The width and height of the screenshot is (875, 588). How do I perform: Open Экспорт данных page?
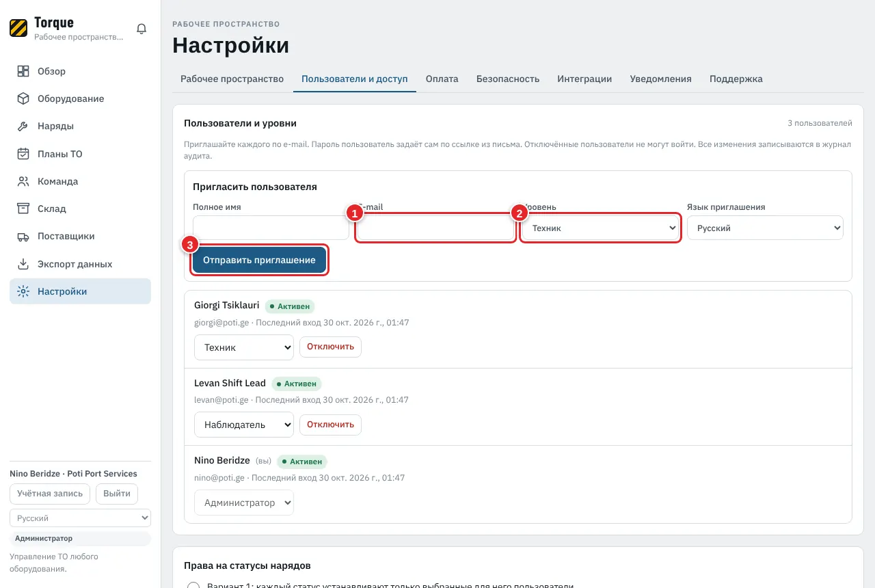[80, 264]
